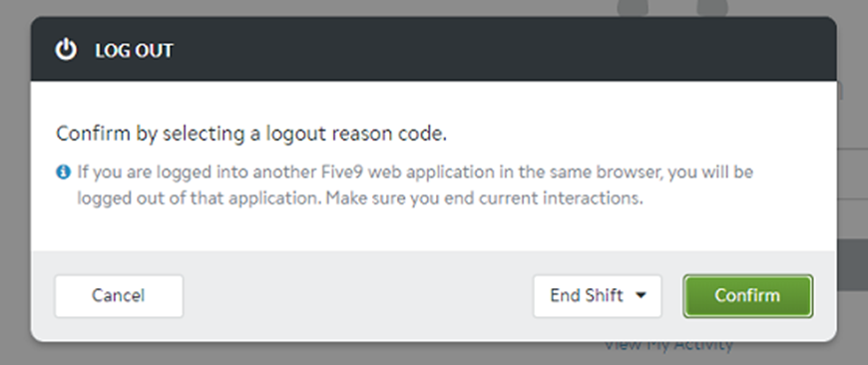Open the View My Activity link behind dialog
Image resolution: width=868 pixels, height=365 pixels.
pyautogui.click(x=668, y=345)
